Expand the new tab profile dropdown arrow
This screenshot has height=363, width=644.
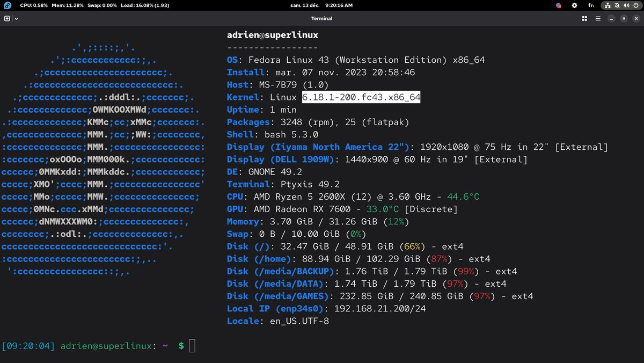[16, 18]
